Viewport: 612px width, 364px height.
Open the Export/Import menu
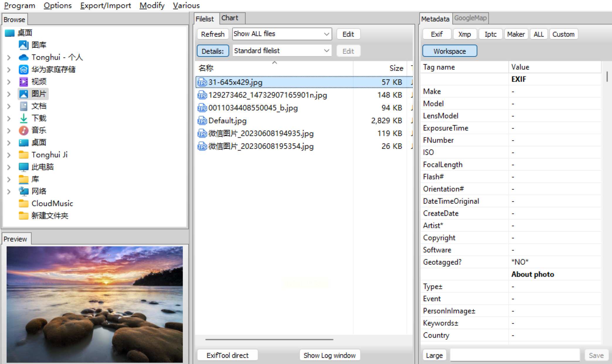point(105,5)
